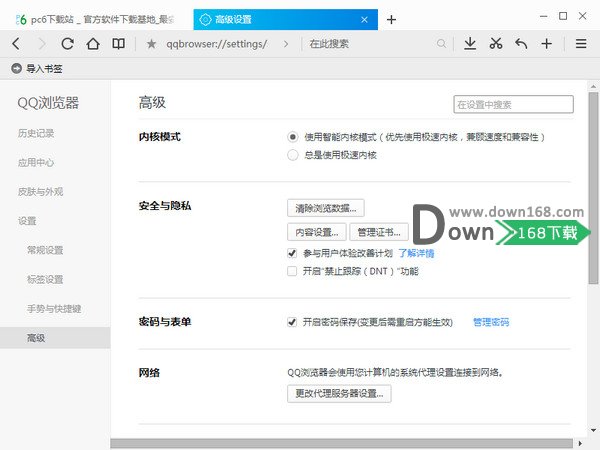Image resolution: width=600 pixels, height=450 pixels.
Task: Open 皮肤与外观 in the sidebar
Action: coord(41,192)
